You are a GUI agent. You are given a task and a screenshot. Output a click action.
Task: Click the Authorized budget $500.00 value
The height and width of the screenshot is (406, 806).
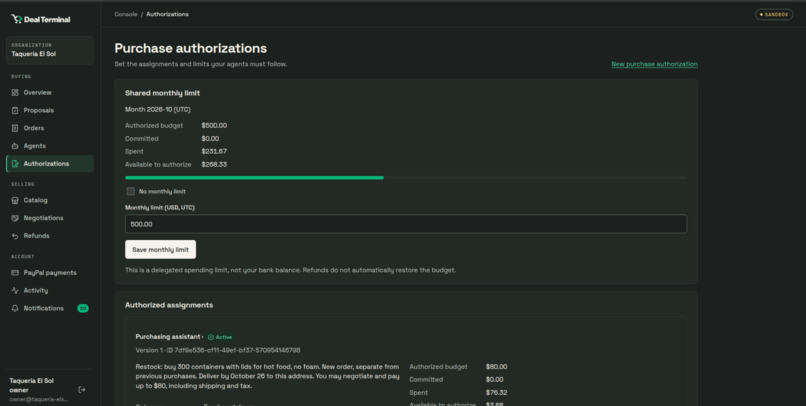point(214,125)
